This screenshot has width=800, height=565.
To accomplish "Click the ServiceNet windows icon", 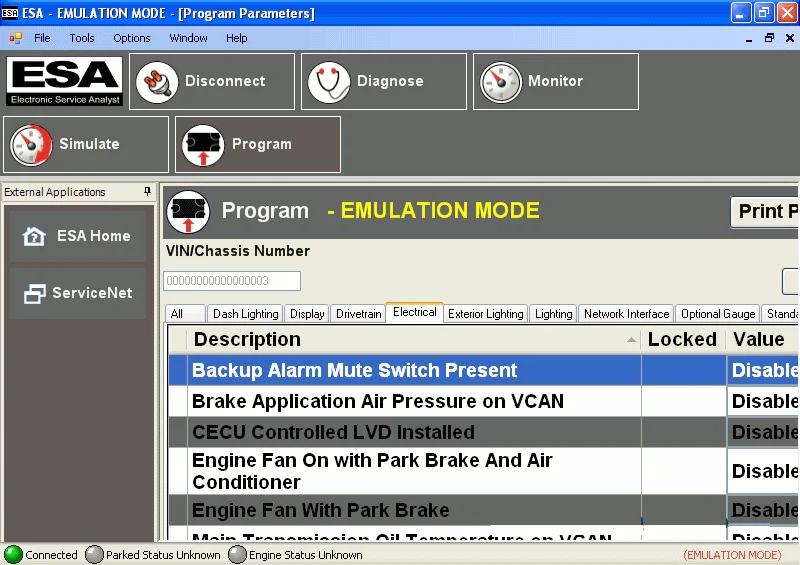I will [x=35, y=293].
